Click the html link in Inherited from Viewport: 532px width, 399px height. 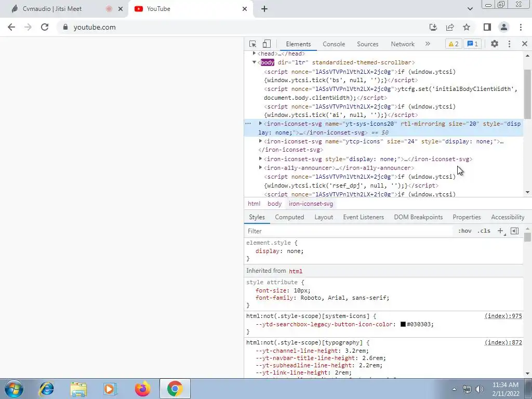pos(296,271)
